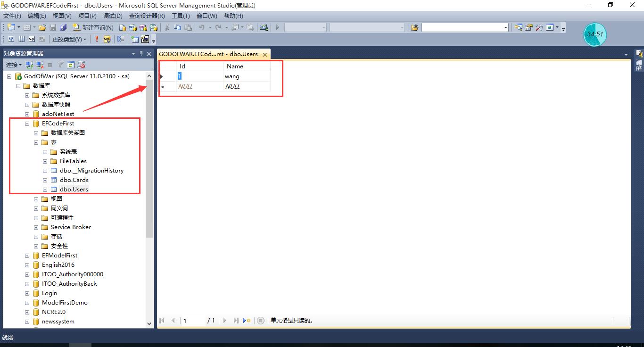Open the 查询设计器(R) menu

pyautogui.click(x=147, y=16)
